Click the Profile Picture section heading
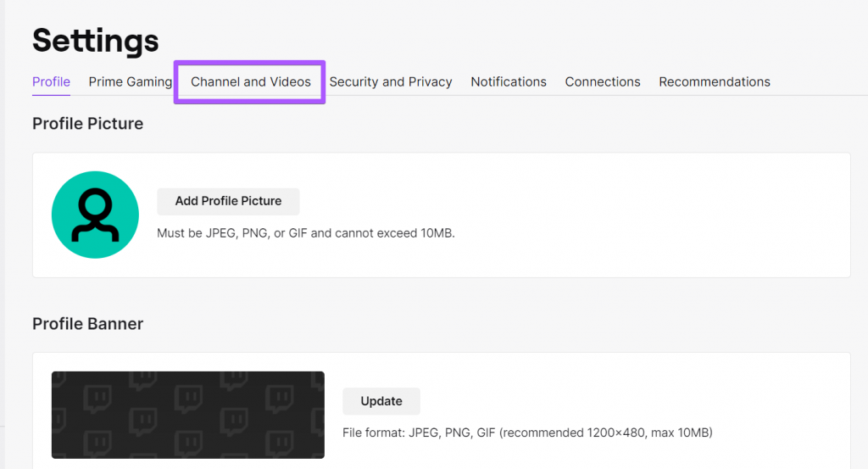This screenshot has width=868, height=469. pyautogui.click(x=87, y=124)
